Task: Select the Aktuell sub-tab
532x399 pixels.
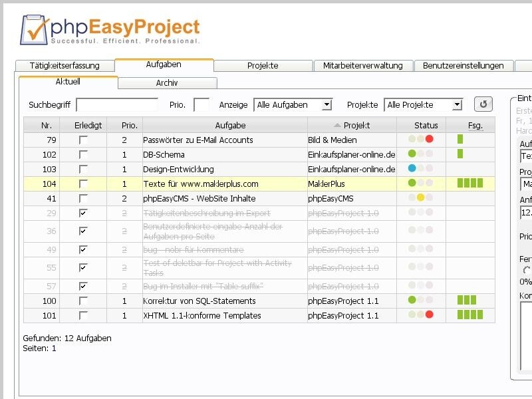Action: pyautogui.click(x=68, y=82)
